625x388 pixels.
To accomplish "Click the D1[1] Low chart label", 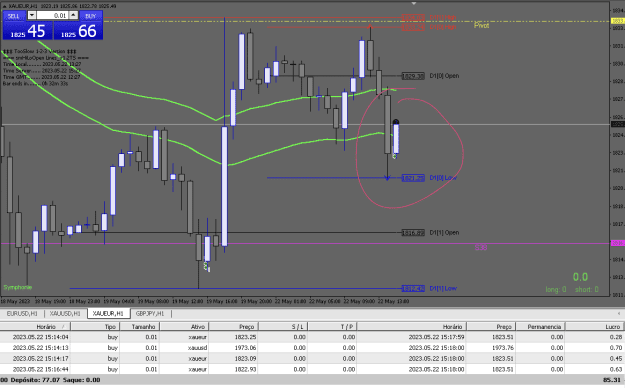I will click(443, 288).
